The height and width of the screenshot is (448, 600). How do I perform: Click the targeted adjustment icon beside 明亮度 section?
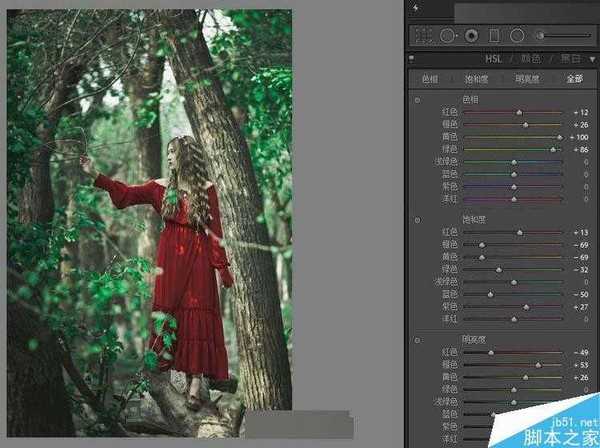click(417, 340)
